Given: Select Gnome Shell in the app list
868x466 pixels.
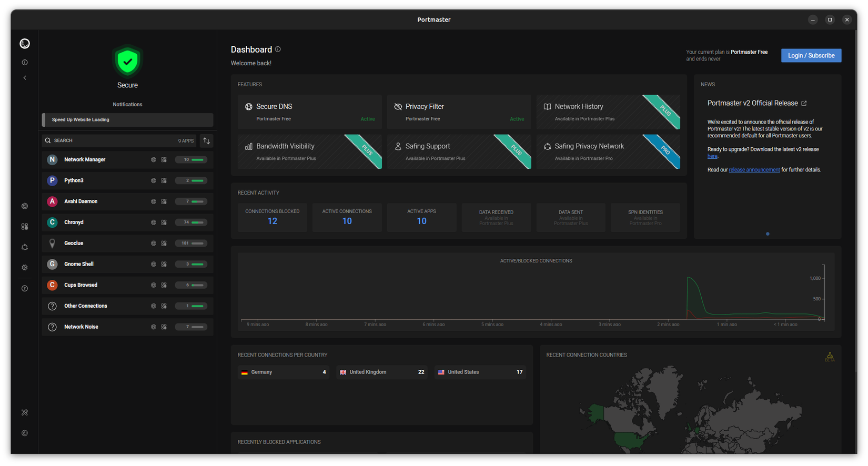Looking at the screenshot, I should tap(79, 264).
